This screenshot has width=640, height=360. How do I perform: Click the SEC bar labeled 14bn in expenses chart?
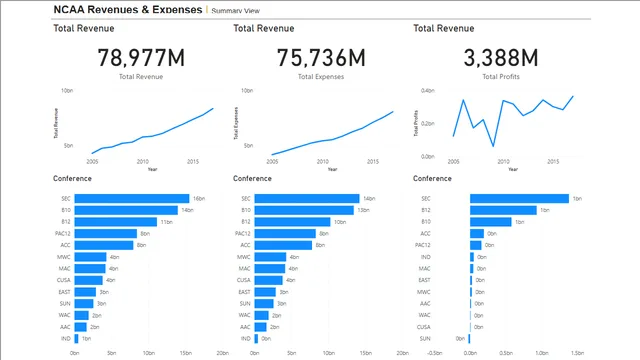click(x=307, y=198)
